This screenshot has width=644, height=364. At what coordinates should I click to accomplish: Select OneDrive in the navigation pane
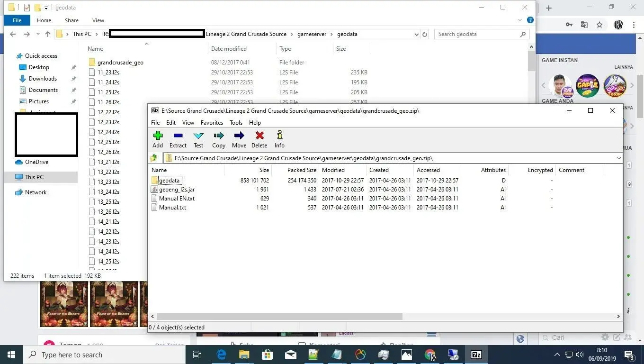tap(36, 162)
